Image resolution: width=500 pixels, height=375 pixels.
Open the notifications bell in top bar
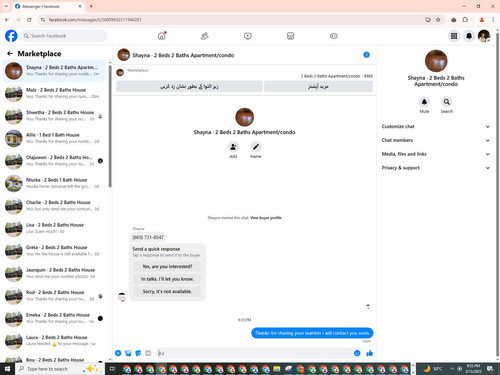click(469, 36)
